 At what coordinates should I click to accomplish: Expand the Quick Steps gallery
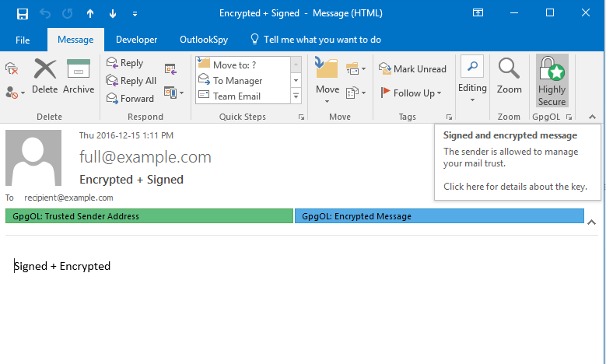click(296, 96)
